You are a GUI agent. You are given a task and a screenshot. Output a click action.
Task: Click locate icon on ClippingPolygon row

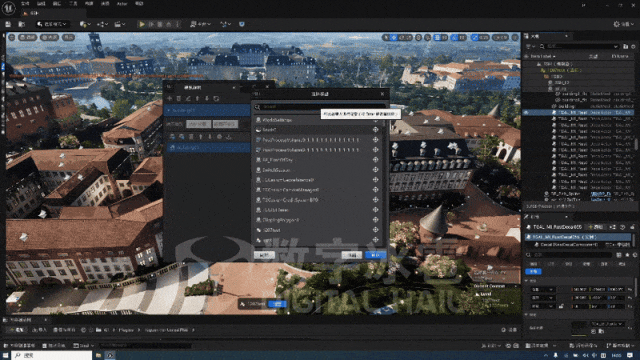[376, 220]
